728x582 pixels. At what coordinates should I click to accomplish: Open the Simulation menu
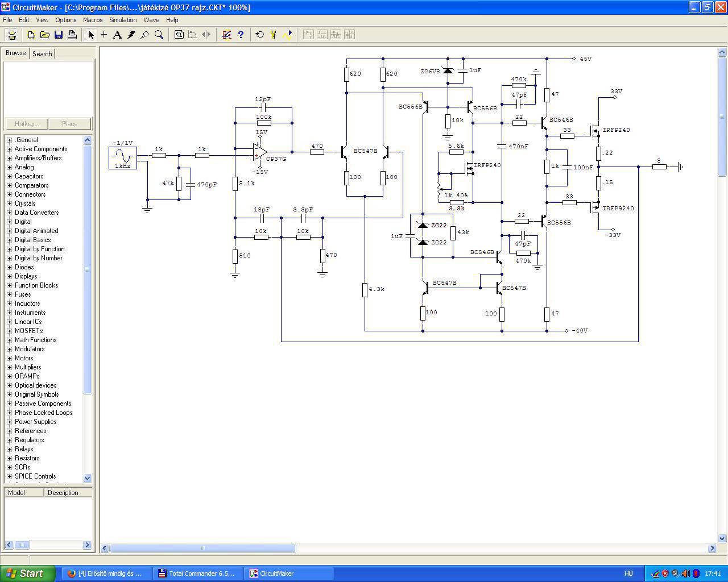(123, 20)
